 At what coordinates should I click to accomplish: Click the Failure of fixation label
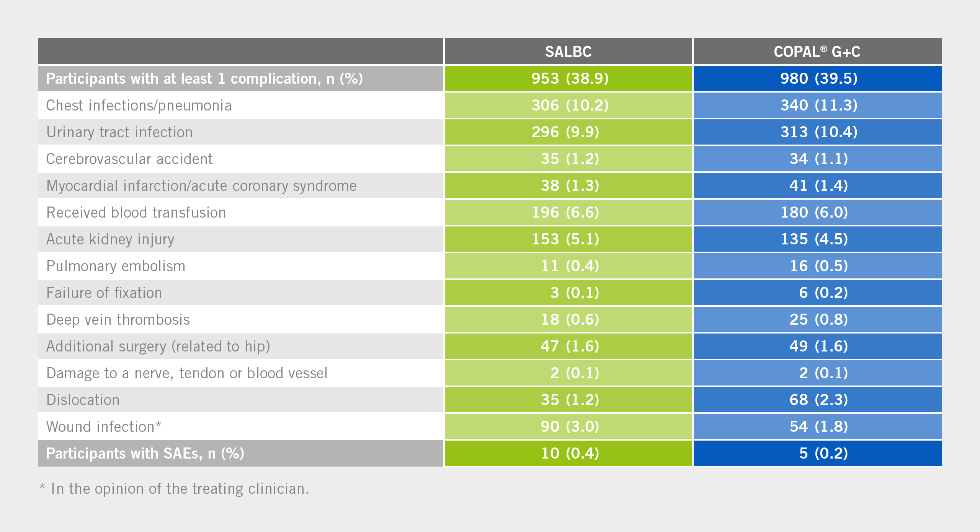pyautogui.click(x=104, y=293)
